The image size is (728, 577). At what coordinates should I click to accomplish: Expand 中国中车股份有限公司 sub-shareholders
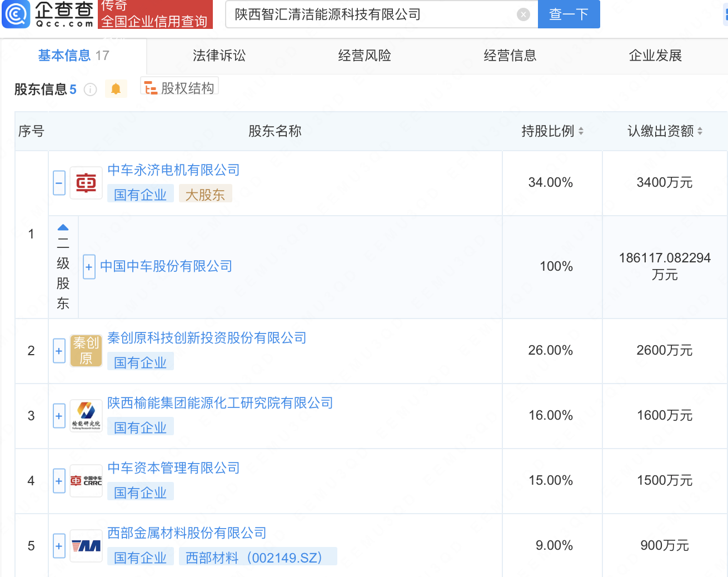click(89, 267)
